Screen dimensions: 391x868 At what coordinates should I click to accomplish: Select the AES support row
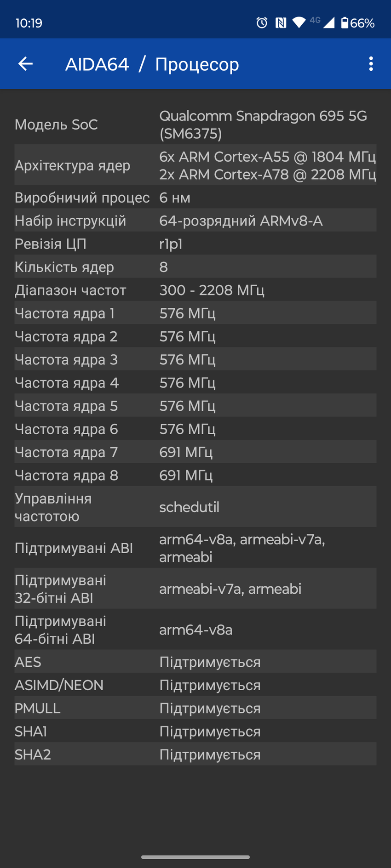click(x=195, y=662)
